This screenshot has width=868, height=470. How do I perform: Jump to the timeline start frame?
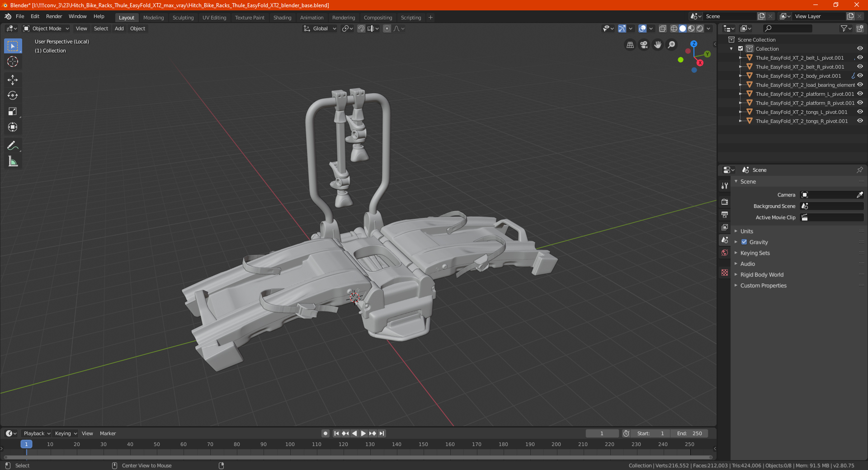click(x=336, y=433)
